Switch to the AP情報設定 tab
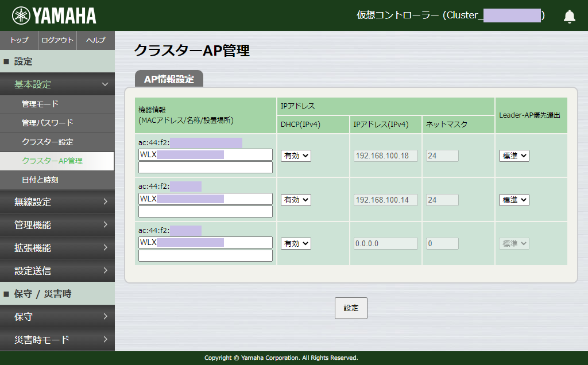Screen dimensions: 588x365 click(167, 79)
